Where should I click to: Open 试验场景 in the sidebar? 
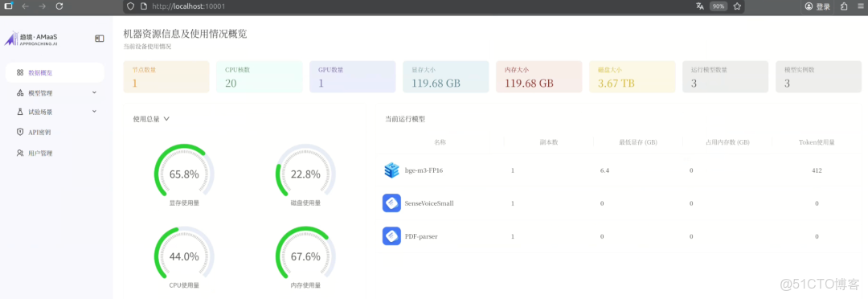55,112
